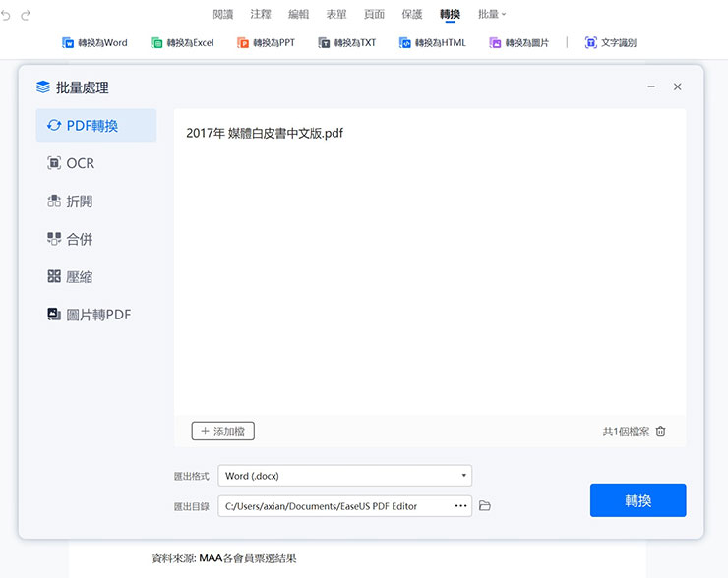Minimize the 批量處理 dialog
Viewport: 728px width, 578px height.
[x=651, y=87]
